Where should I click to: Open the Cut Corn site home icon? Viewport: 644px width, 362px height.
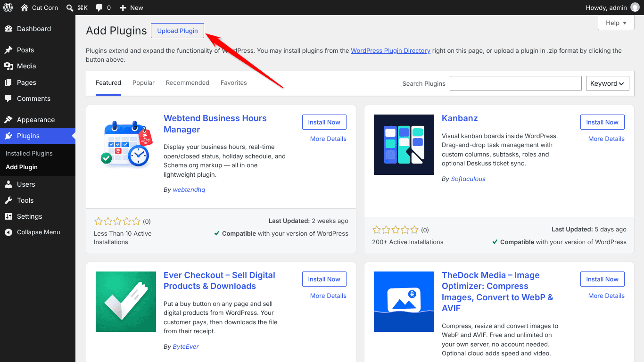[x=25, y=8]
